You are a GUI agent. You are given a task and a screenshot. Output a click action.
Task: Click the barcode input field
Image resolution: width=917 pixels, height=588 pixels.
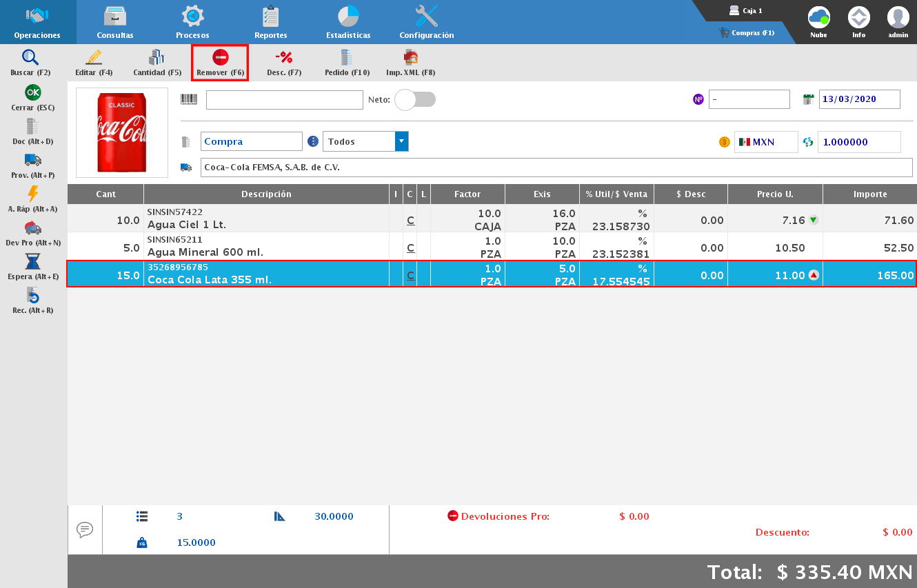pos(284,99)
